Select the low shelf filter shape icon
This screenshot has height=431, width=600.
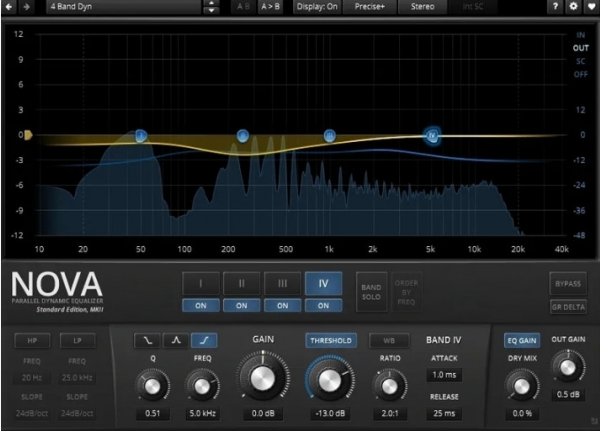pyautogui.click(x=147, y=340)
